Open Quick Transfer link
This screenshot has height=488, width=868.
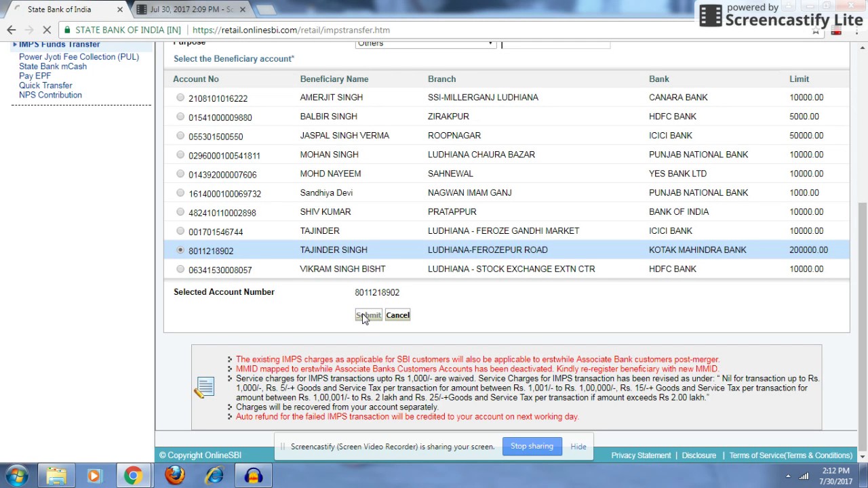(x=45, y=85)
